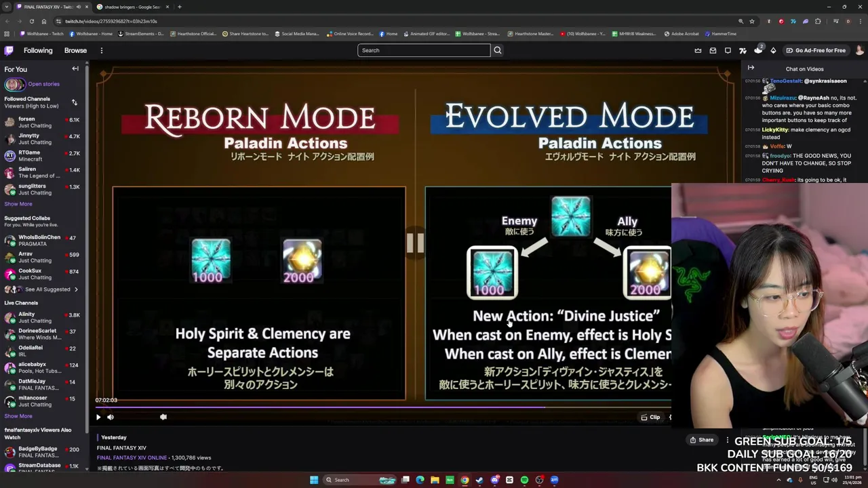Open the three-dot menu next to Browse
The height and width of the screenshot is (488, 868).
101,50
